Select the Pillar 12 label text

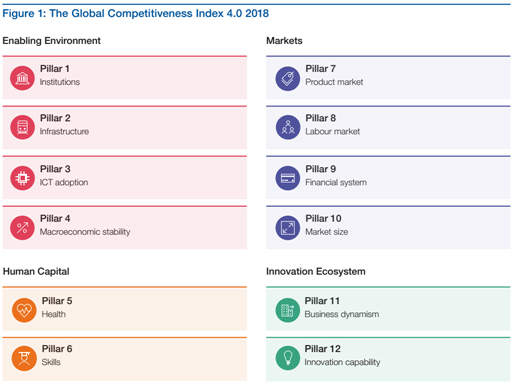323,349
